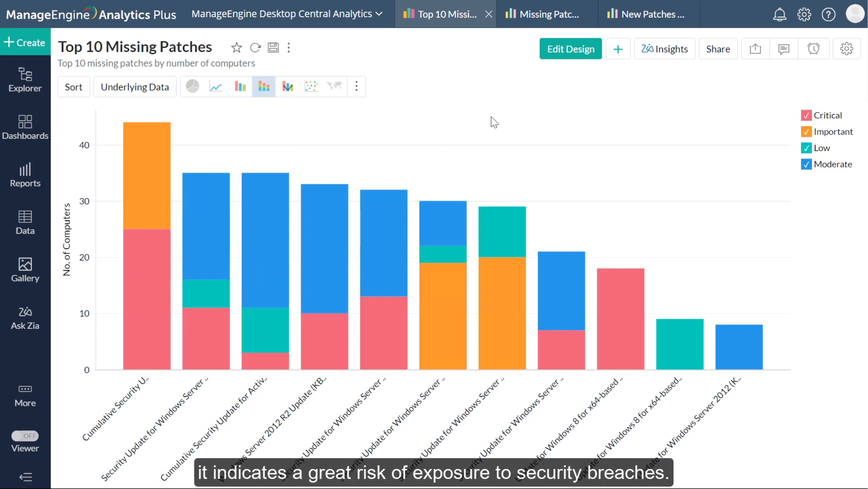
Task: Mark report as favorite with star
Action: [x=237, y=48]
